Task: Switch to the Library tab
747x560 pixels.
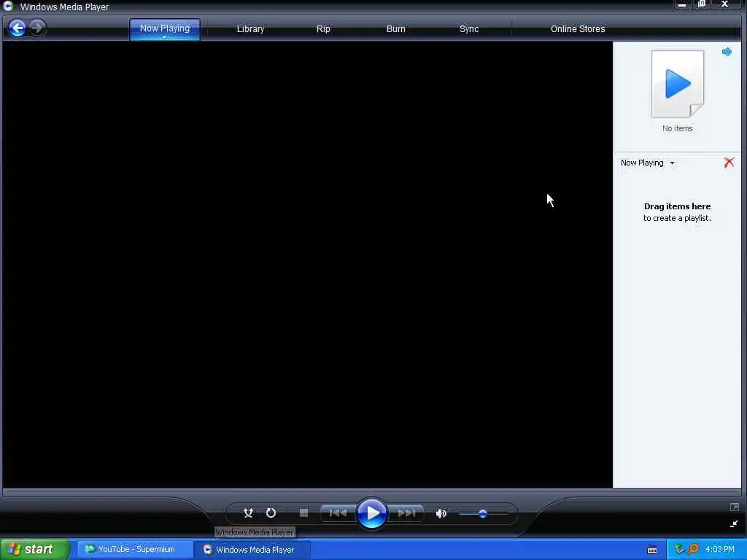Action: 251,29
